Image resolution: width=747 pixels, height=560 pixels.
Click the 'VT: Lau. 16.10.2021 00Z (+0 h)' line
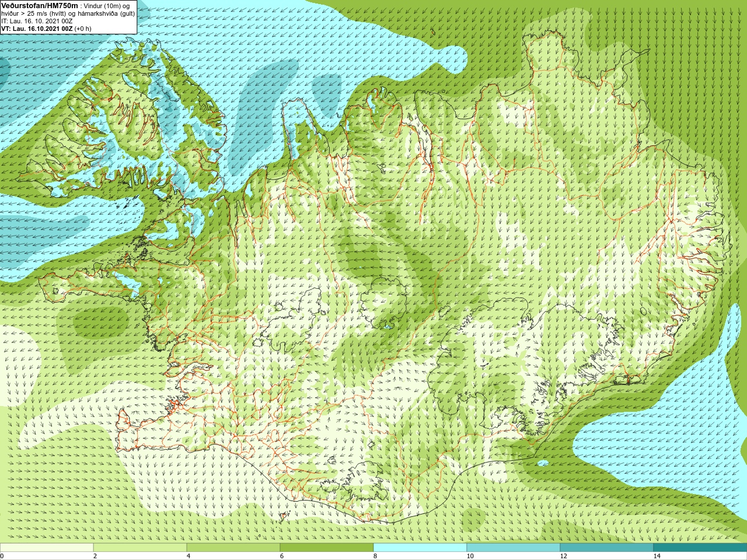tap(46, 29)
